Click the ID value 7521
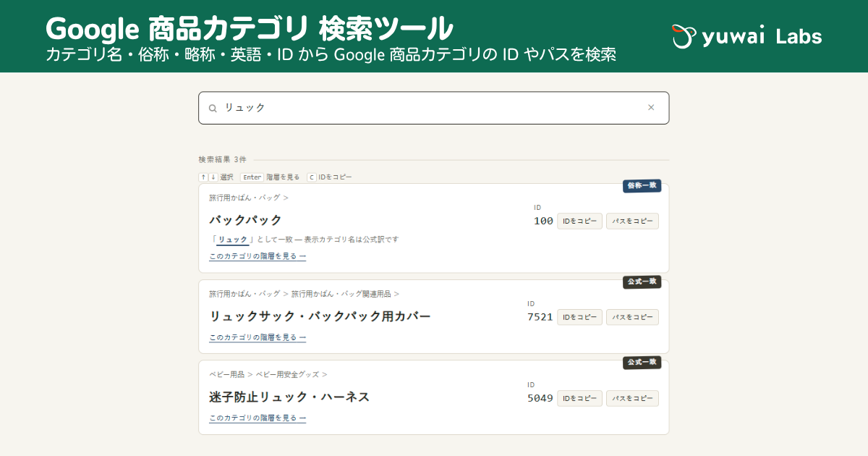 (x=540, y=317)
